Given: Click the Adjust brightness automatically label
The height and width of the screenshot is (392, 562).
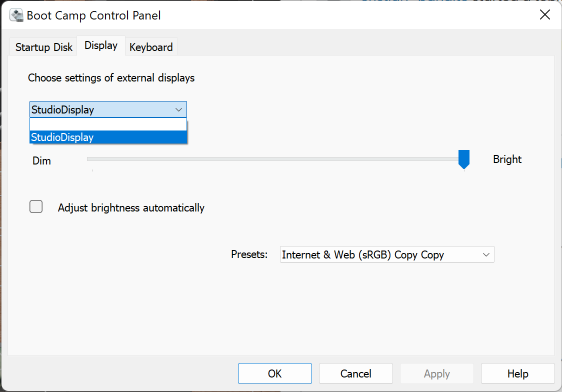Looking at the screenshot, I should pos(131,208).
